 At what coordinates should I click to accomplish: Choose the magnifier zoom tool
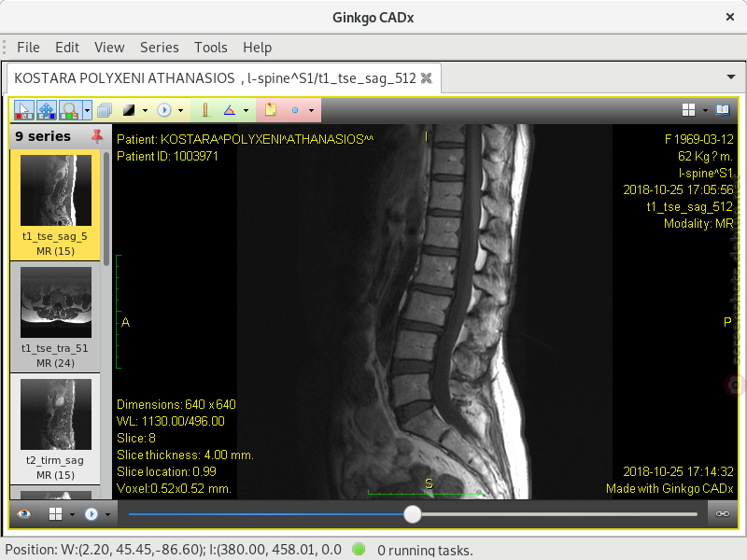point(69,110)
